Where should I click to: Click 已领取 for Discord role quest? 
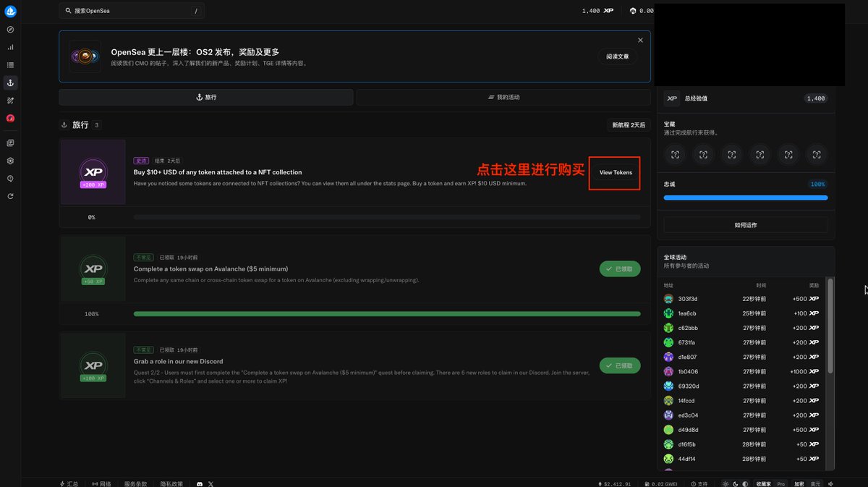point(620,366)
